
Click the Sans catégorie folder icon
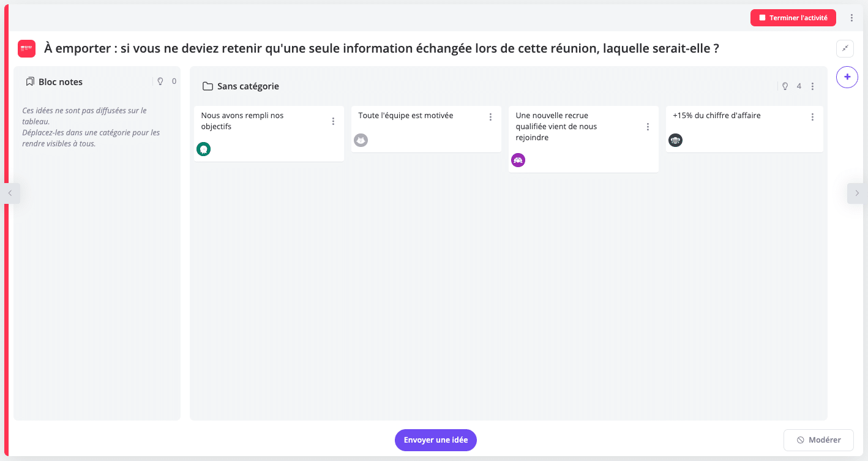pos(208,86)
